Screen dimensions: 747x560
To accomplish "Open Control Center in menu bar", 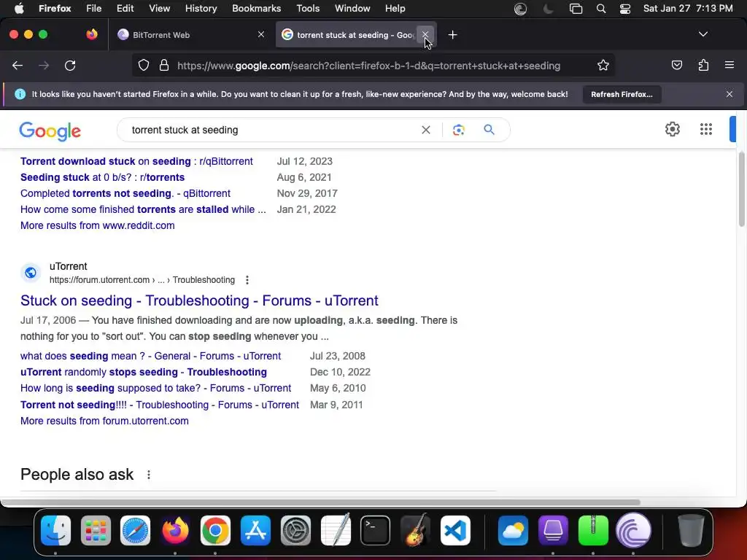I will [x=625, y=9].
